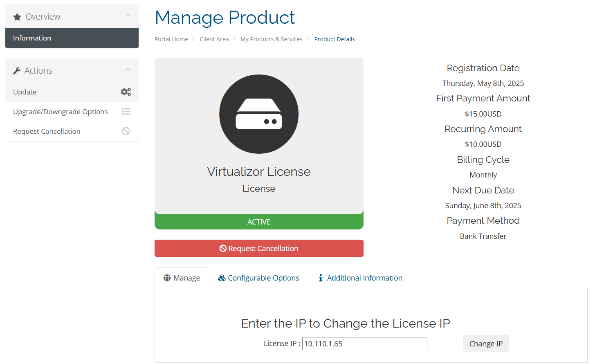Click the globe icon on the Manage tab
595x364 pixels.
coord(167,278)
